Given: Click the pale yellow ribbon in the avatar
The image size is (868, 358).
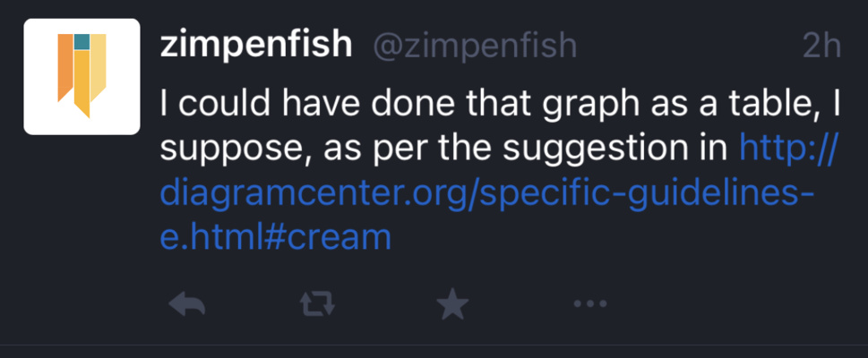Looking at the screenshot, I should tap(98, 67).
